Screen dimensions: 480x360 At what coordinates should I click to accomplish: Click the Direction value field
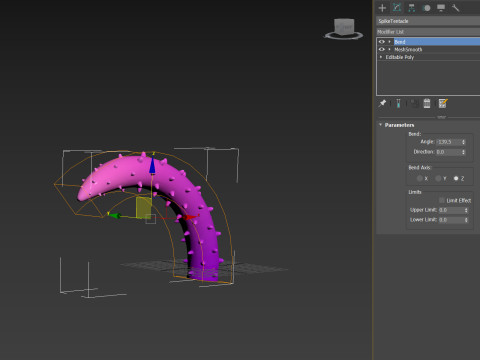(x=449, y=152)
